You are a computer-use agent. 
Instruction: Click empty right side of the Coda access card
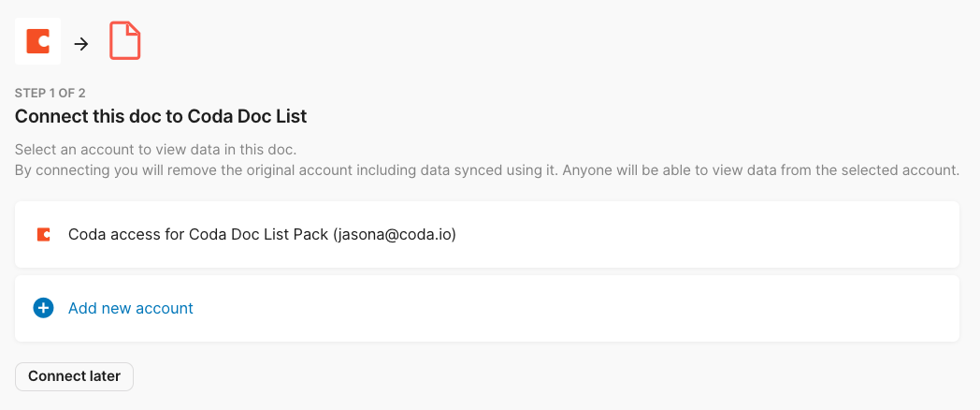[x=748, y=235]
